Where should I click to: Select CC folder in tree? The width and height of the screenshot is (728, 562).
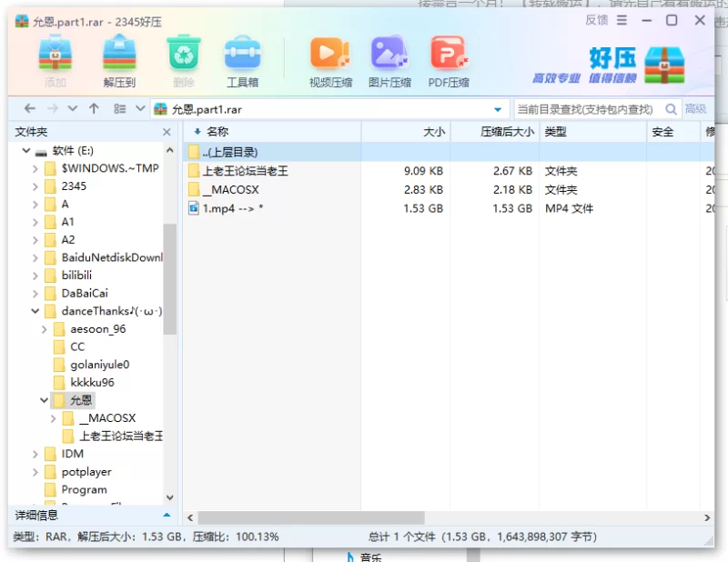coord(77,346)
